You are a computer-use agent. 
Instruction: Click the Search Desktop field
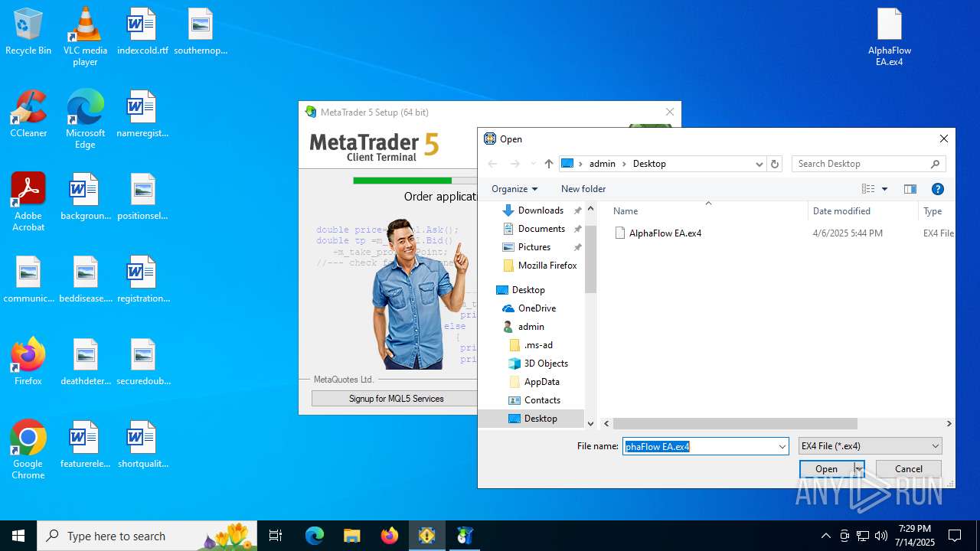click(x=869, y=164)
